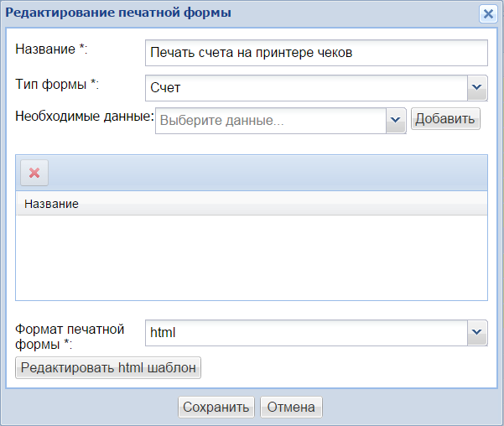The height and width of the screenshot is (426, 504).
Task: Click the Выберите данные input field
Action: click(270, 120)
